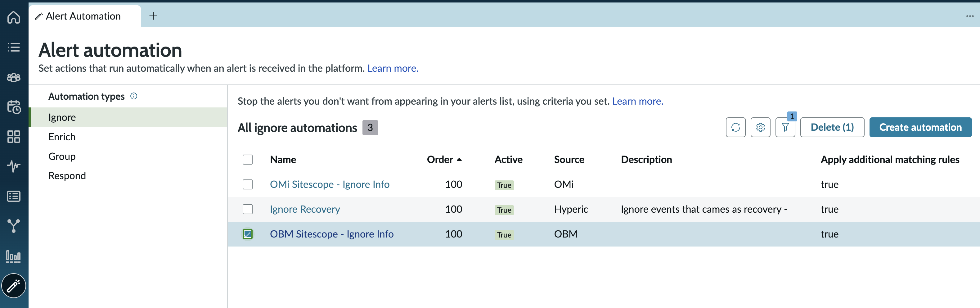
Task: Select Ignore automation type
Action: click(x=128, y=117)
